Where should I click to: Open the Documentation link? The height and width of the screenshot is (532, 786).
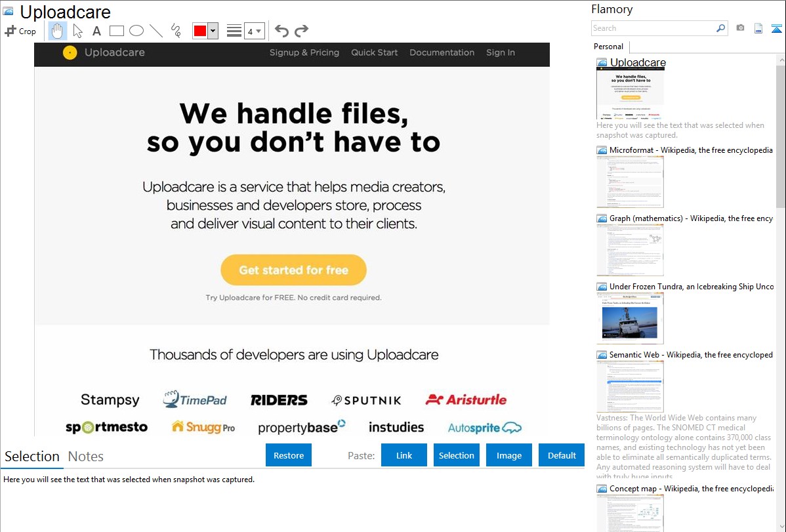442,52
